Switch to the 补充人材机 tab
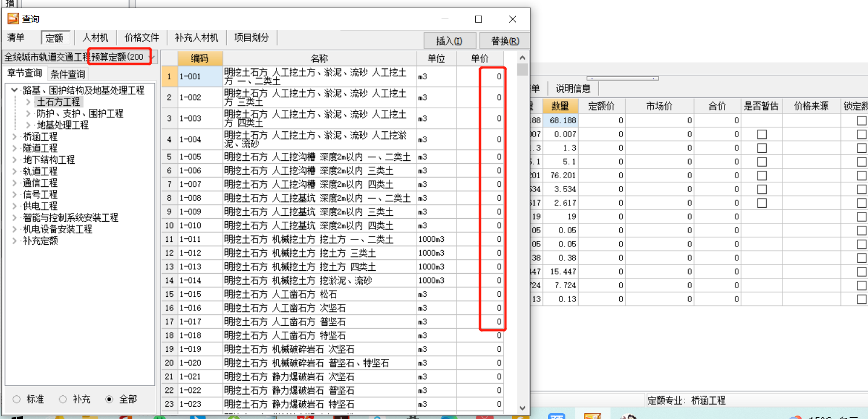The image size is (868, 419). tap(197, 38)
